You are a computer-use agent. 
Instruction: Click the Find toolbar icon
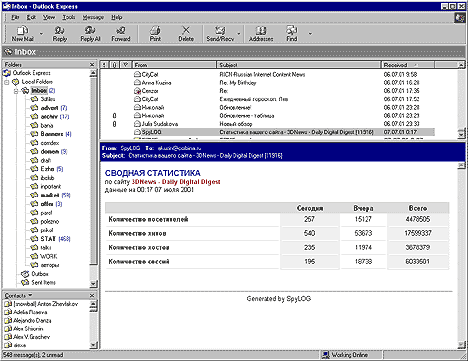point(292,34)
